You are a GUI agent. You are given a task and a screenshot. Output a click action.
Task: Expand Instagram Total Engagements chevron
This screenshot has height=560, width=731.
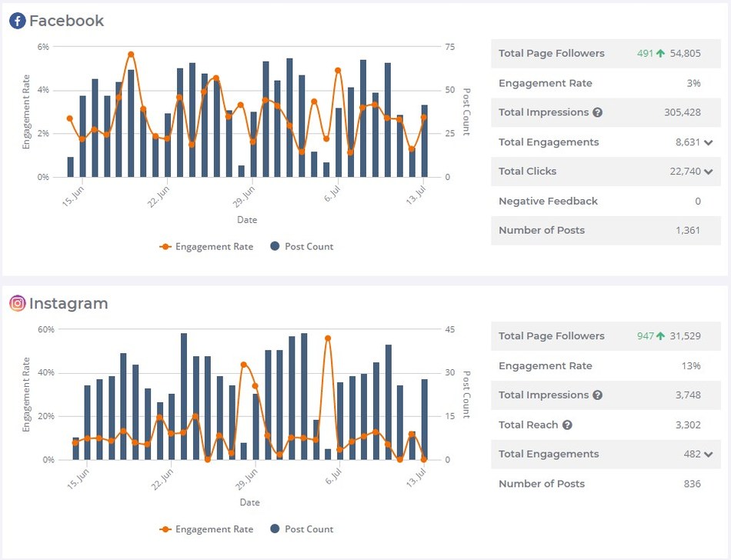(x=709, y=455)
